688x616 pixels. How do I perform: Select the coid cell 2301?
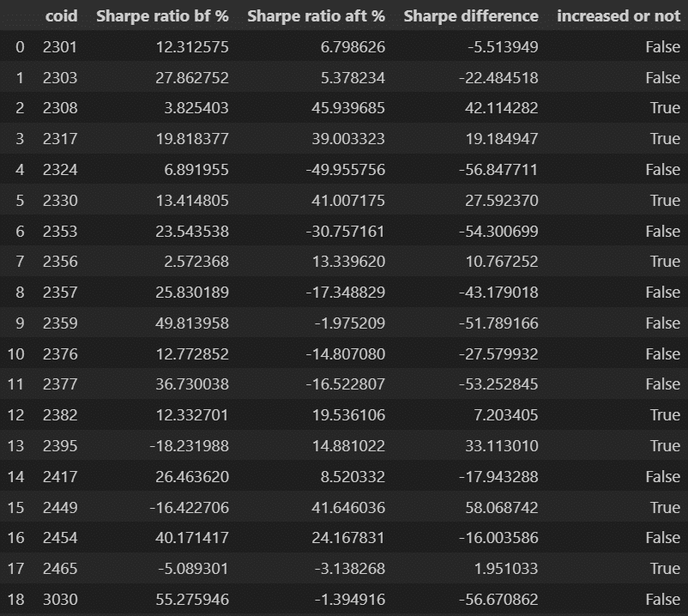[60, 47]
